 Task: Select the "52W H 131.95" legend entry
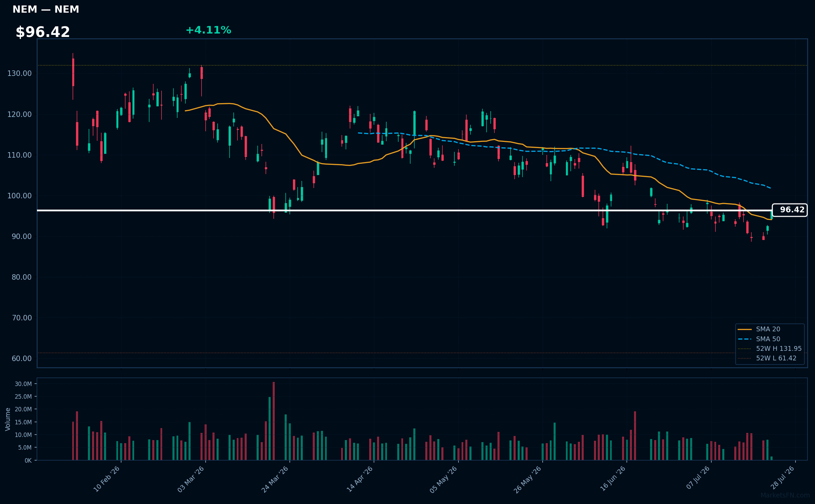[x=770, y=349]
